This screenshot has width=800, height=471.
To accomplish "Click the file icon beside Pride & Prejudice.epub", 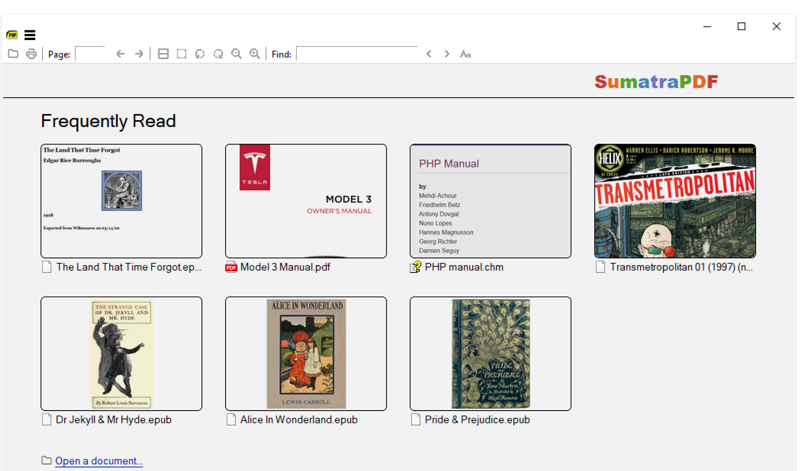I will click(416, 420).
